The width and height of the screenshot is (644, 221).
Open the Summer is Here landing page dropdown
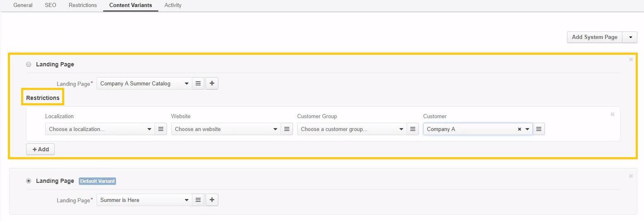coord(144,200)
